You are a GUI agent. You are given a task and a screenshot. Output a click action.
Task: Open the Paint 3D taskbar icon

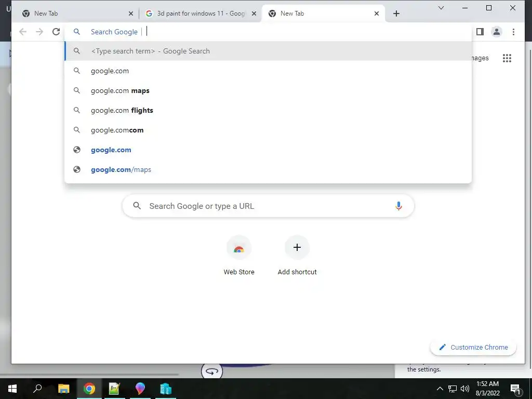coord(140,389)
